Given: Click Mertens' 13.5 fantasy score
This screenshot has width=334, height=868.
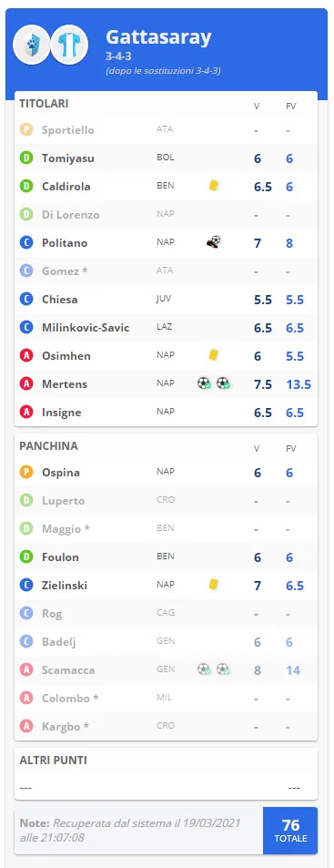Looking at the screenshot, I should (299, 384).
